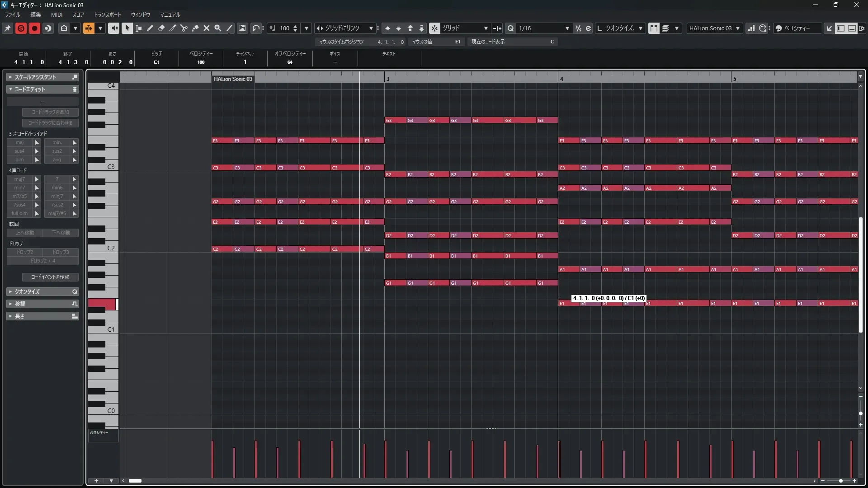Click the Object Selection arrow tool
Viewport: 868px width, 488px height.
point(127,28)
